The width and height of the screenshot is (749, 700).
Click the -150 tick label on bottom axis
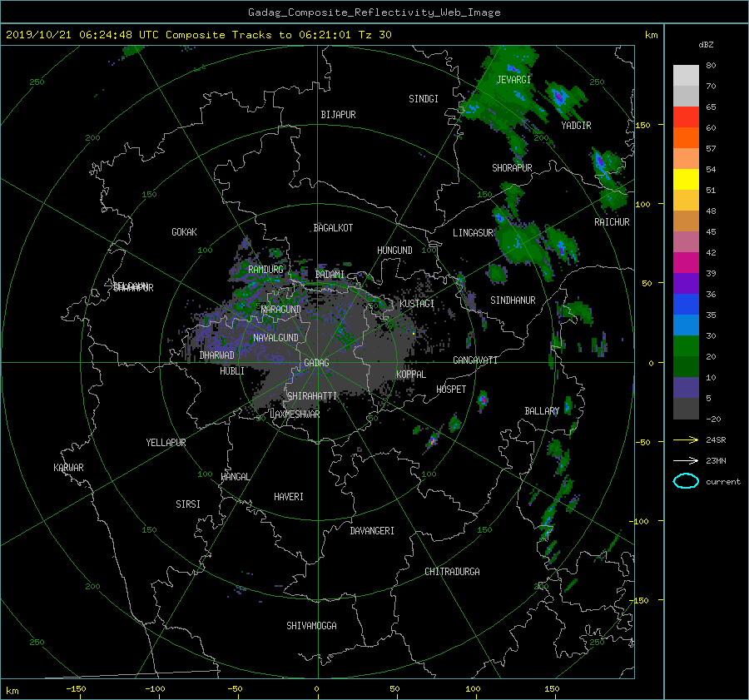pyautogui.click(x=76, y=689)
